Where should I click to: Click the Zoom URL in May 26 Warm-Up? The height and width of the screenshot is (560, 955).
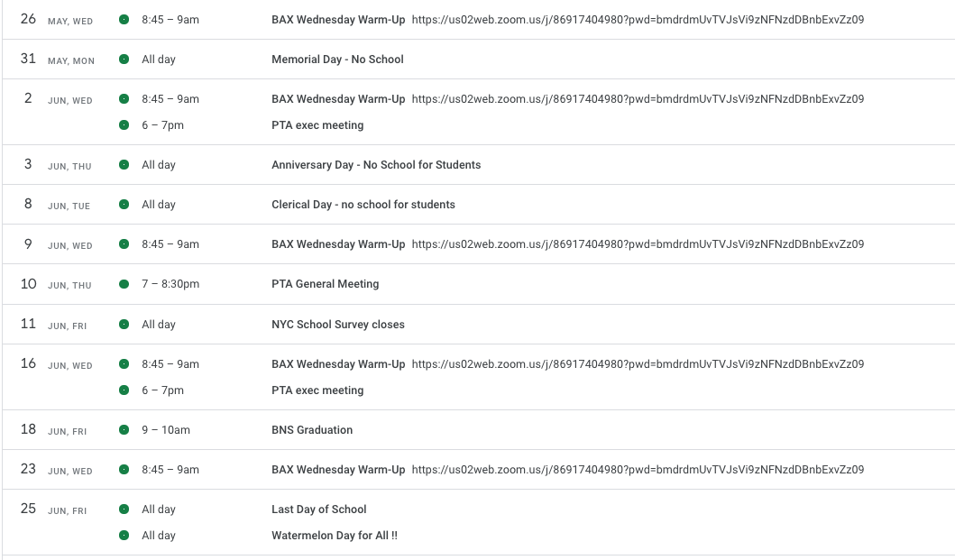pos(638,20)
